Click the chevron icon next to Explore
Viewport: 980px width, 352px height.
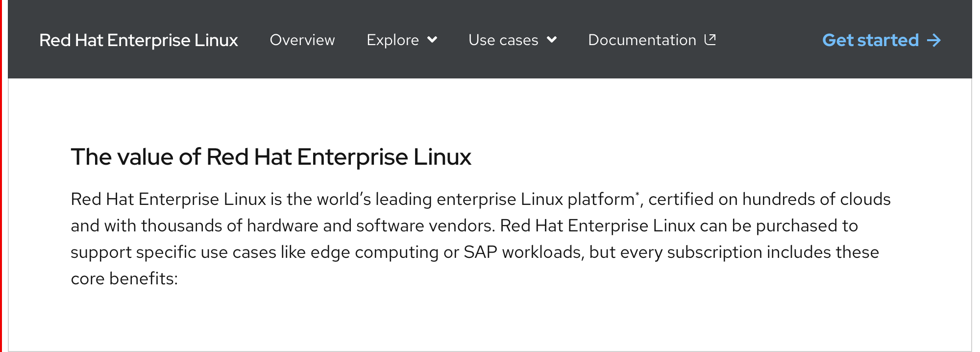click(x=432, y=40)
